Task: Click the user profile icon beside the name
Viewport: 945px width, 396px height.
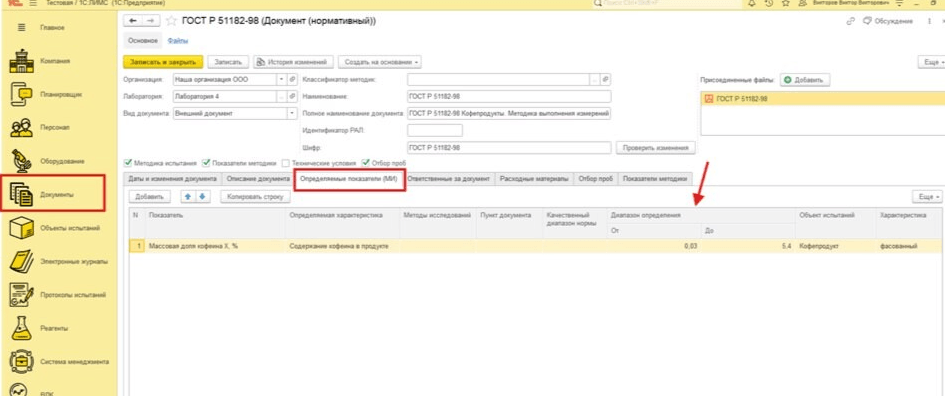Action: coord(802,3)
